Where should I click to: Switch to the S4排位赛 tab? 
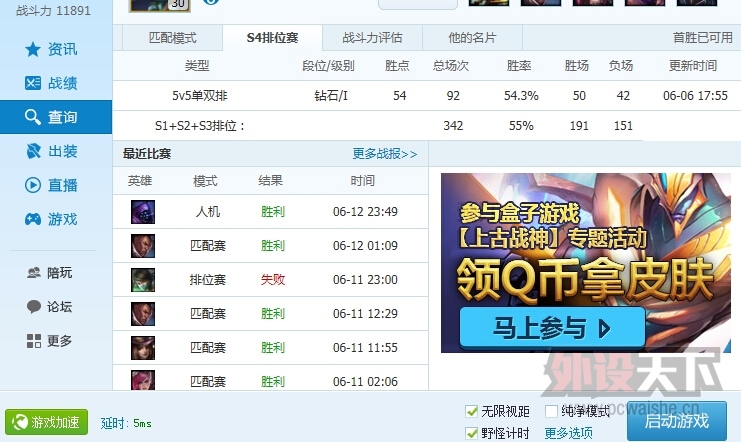[x=273, y=38]
